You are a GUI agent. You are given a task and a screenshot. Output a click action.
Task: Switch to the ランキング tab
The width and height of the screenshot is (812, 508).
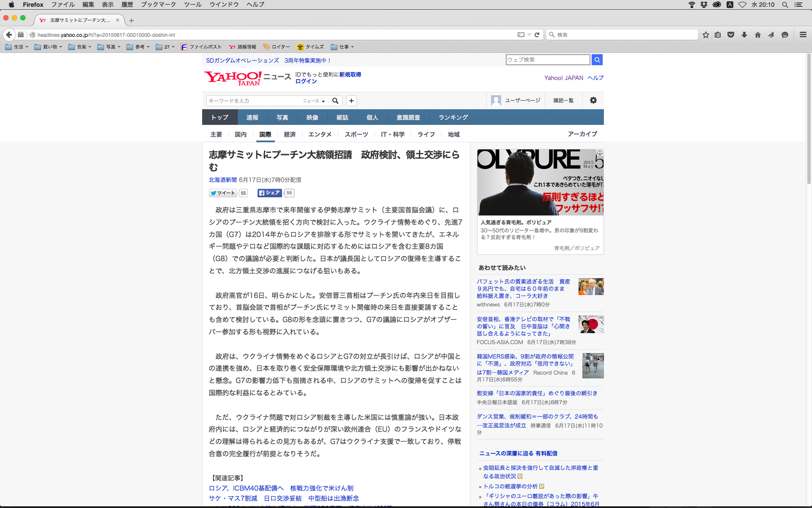[x=453, y=117]
